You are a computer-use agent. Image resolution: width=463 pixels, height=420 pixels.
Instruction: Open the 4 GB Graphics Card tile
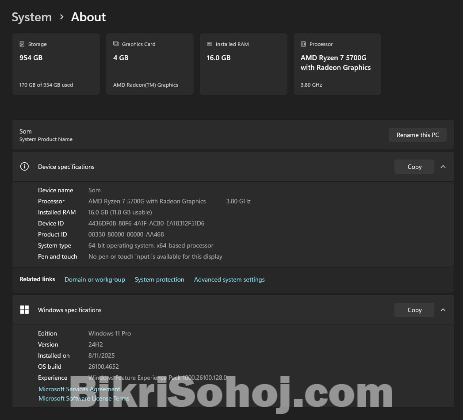[150, 64]
